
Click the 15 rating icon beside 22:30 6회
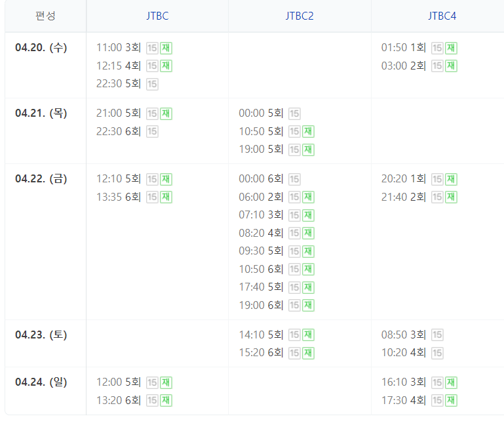pos(152,132)
